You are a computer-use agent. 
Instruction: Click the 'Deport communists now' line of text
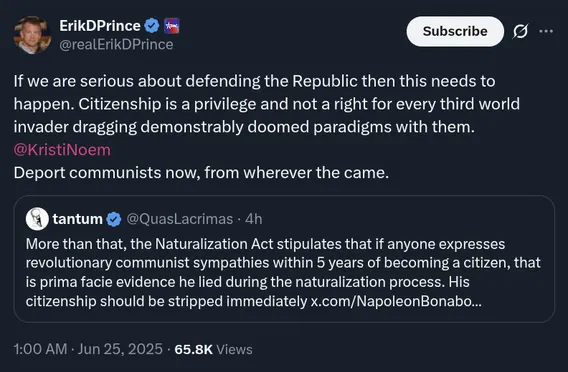pos(201,173)
